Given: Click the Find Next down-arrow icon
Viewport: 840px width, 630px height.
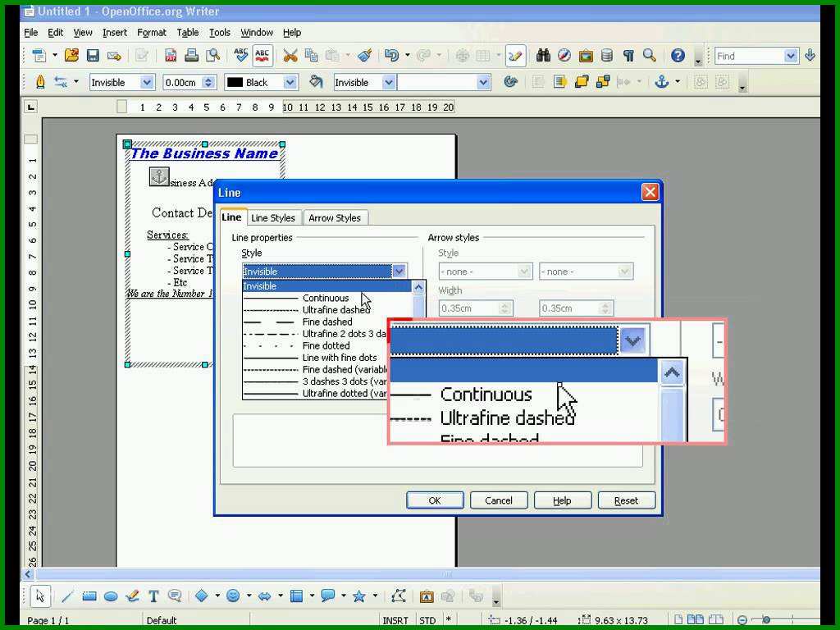Looking at the screenshot, I should tap(810, 55).
